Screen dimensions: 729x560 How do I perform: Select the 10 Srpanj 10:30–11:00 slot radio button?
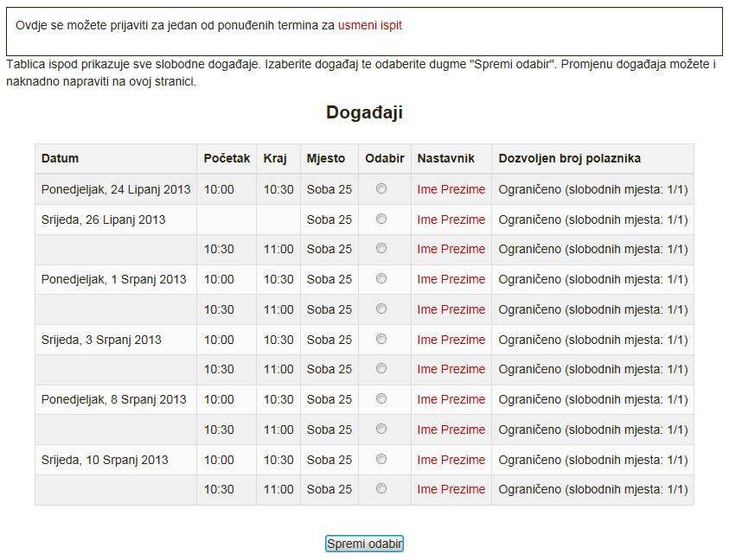click(381, 489)
